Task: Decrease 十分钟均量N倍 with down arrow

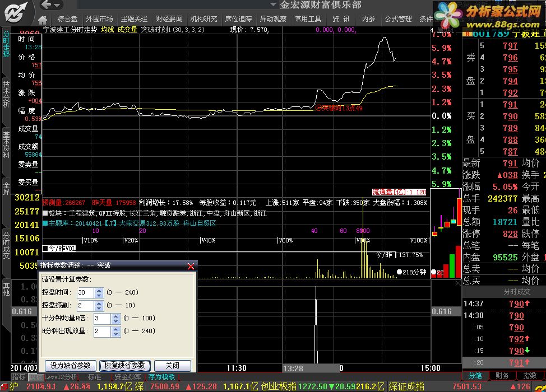Action: 115,321
